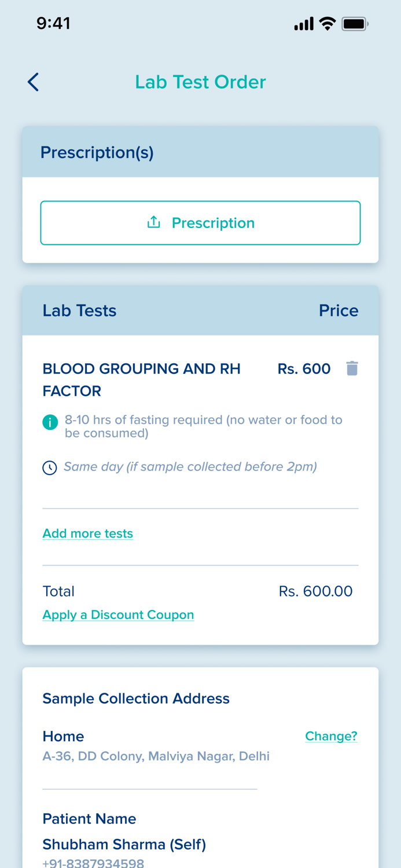This screenshot has height=868, width=401.
Task: Tap the Total price Rs. 600.00
Action: (x=316, y=591)
